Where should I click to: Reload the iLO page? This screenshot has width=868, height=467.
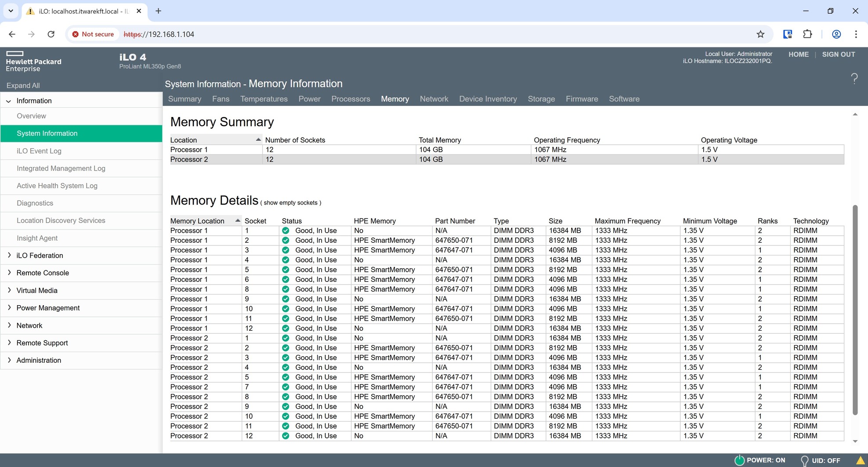coord(51,34)
